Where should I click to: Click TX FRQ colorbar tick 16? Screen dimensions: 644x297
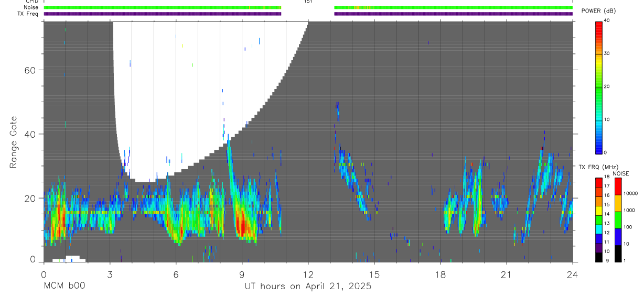(608, 195)
